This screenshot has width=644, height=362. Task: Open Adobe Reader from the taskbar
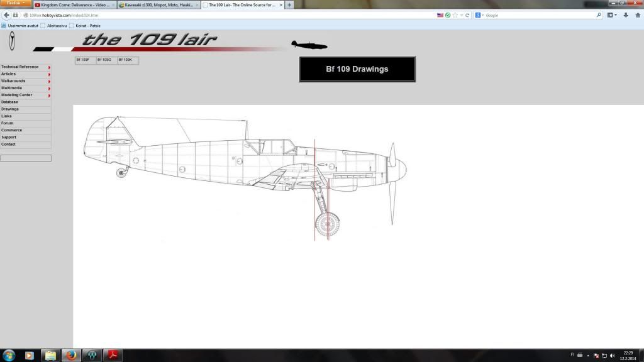click(114, 355)
